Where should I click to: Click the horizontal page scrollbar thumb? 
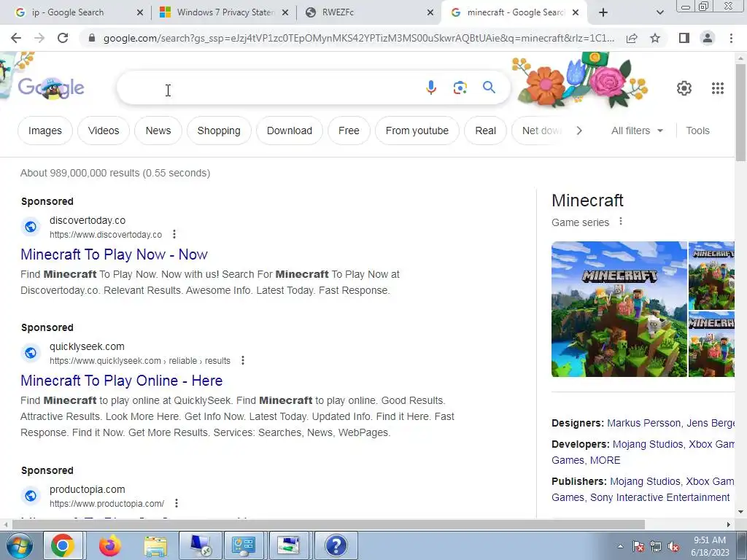(x=328, y=524)
